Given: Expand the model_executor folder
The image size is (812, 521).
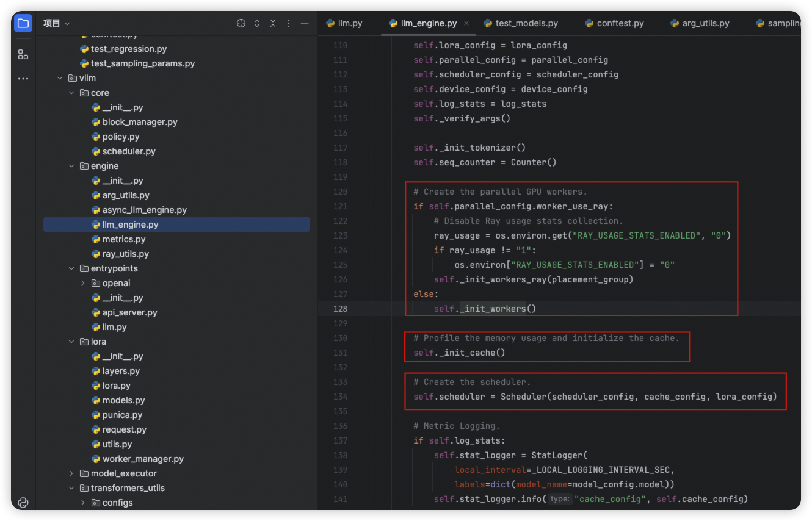Looking at the screenshot, I should pyautogui.click(x=71, y=473).
